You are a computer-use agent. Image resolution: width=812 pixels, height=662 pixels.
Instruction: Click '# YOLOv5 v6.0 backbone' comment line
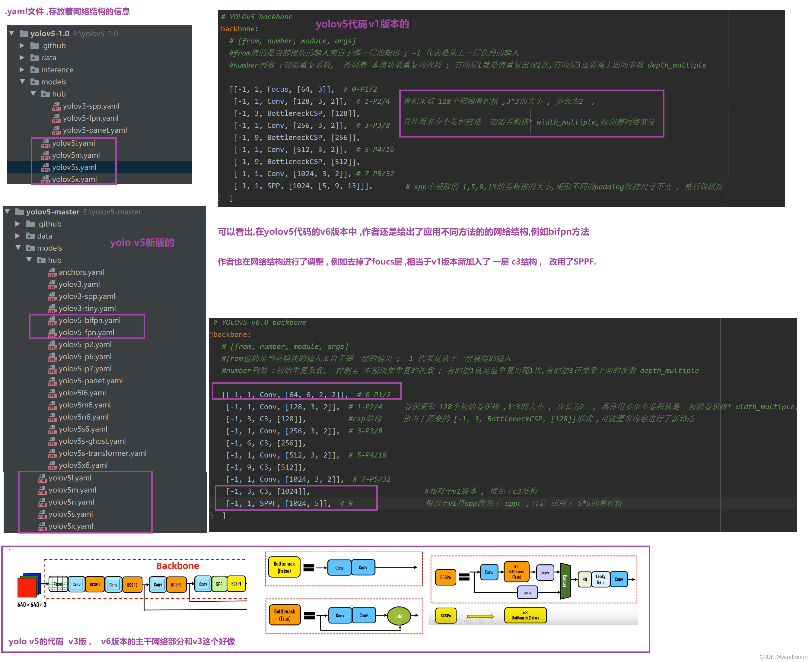click(x=260, y=323)
